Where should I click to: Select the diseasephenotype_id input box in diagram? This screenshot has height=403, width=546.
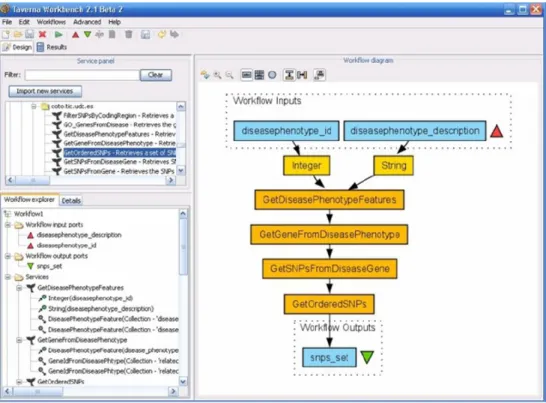(286, 131)
